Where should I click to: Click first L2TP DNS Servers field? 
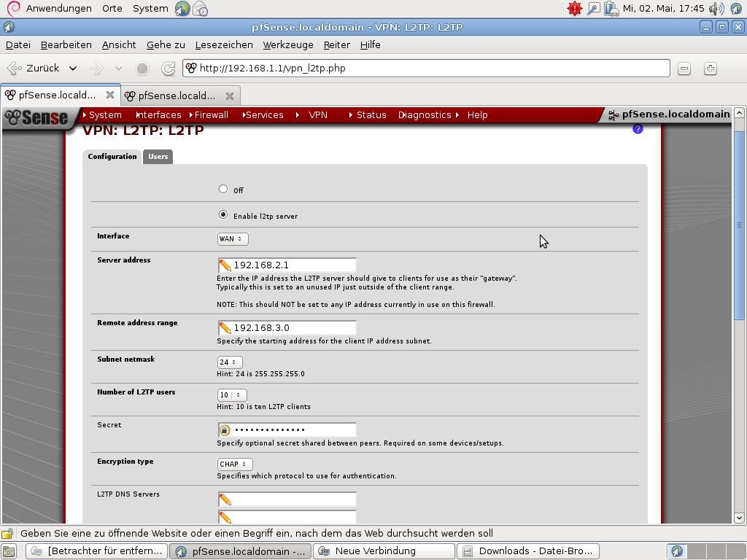click(287, 499)
